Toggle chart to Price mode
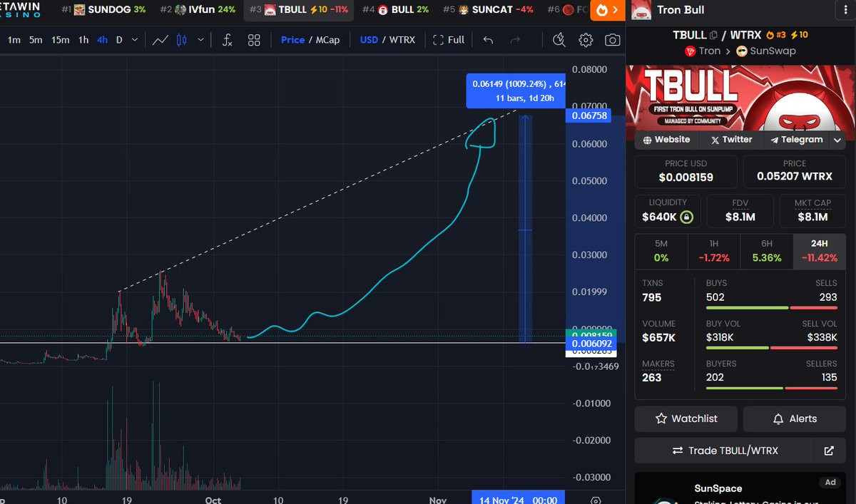 tap(292, 40)
